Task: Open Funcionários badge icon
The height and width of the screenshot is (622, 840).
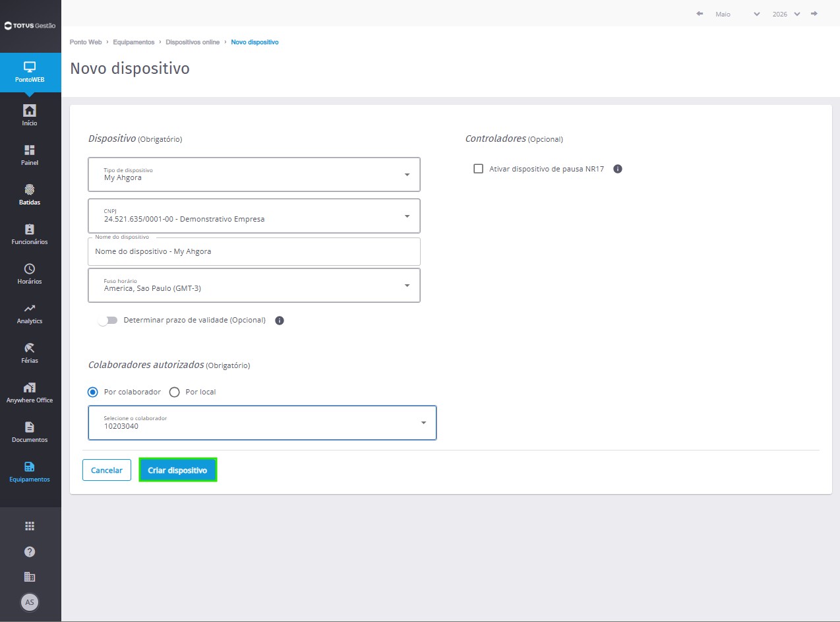Action: tap(29, 229)
